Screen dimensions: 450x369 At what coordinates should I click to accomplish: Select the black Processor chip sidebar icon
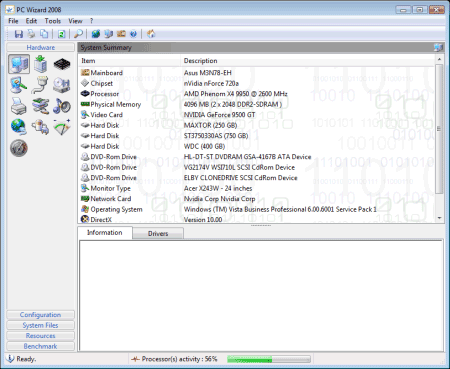[62, 64]
